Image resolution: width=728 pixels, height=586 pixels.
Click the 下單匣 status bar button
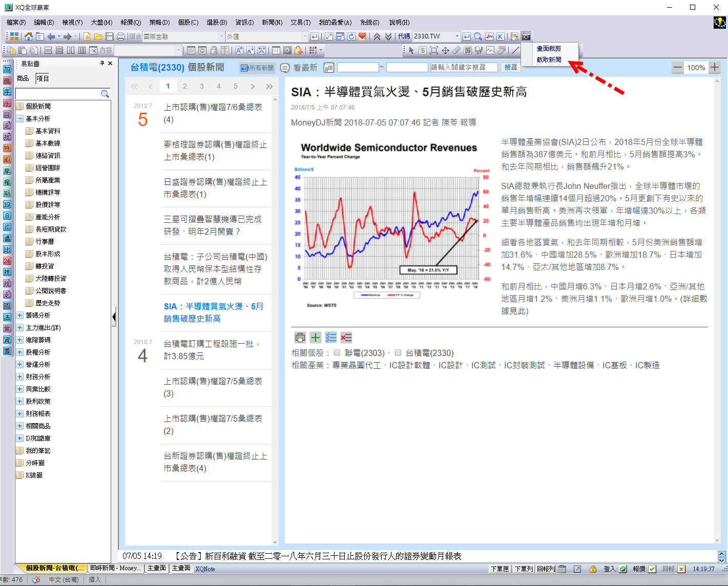pos(500,569)
